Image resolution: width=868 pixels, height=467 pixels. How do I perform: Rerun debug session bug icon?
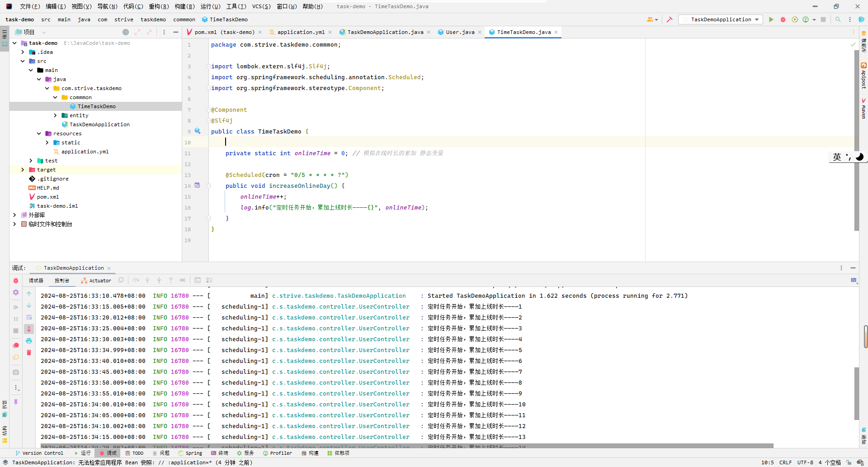(x=16, y=281)
